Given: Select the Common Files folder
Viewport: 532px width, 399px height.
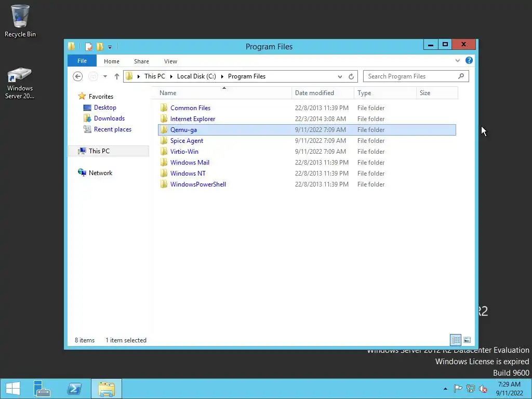Looking at the screenshot, I should pyautogui.click(x=190, y=108).
